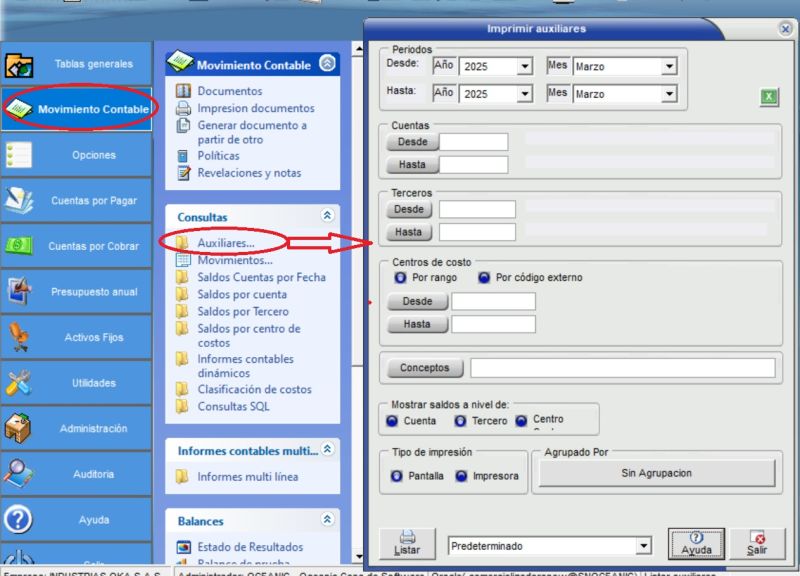Open Activos Fijos sidebar icon
The image size is (800, 576).
click(x=20, y=337)
